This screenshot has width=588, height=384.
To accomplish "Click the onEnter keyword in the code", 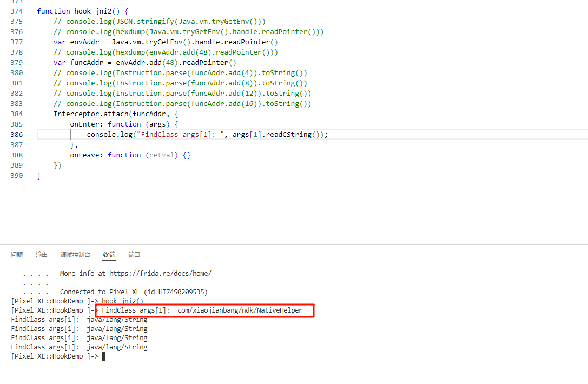I will pos(86,124).
